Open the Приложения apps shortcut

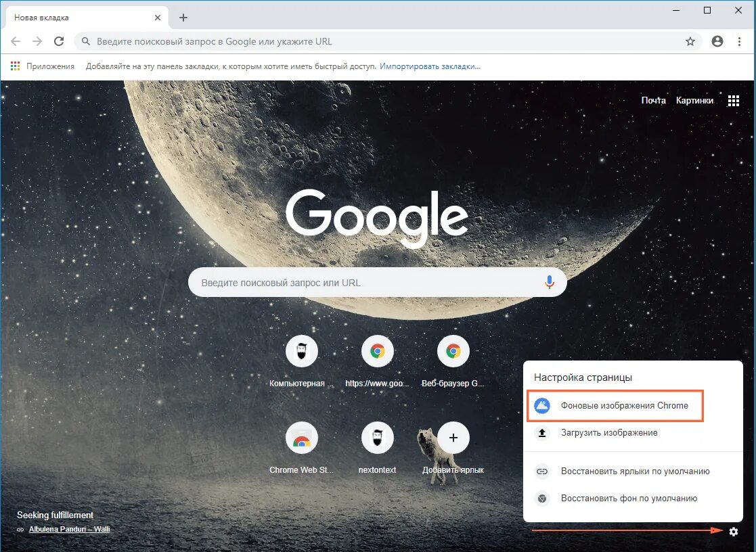click(x=43, y=66)
